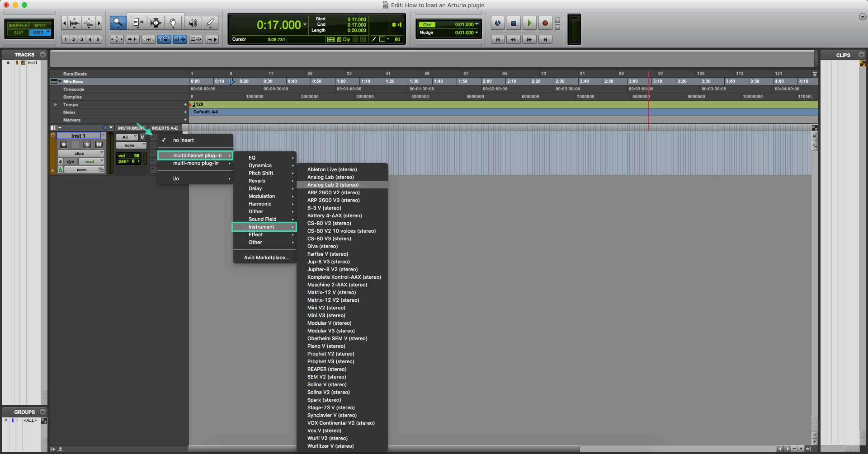Click the Rewind transport button
The image size is (868, 454).
click(x=513, y=39)
